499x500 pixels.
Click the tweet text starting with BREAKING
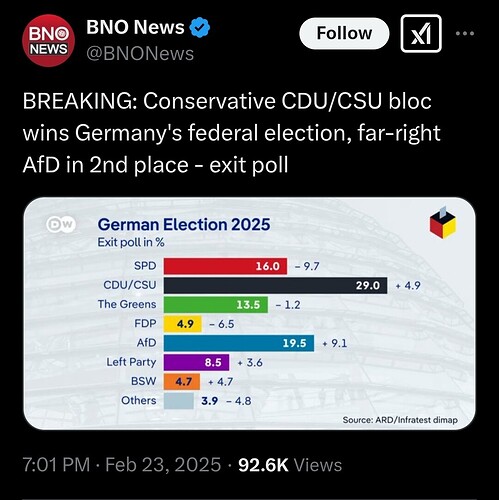tap(232, 133)
